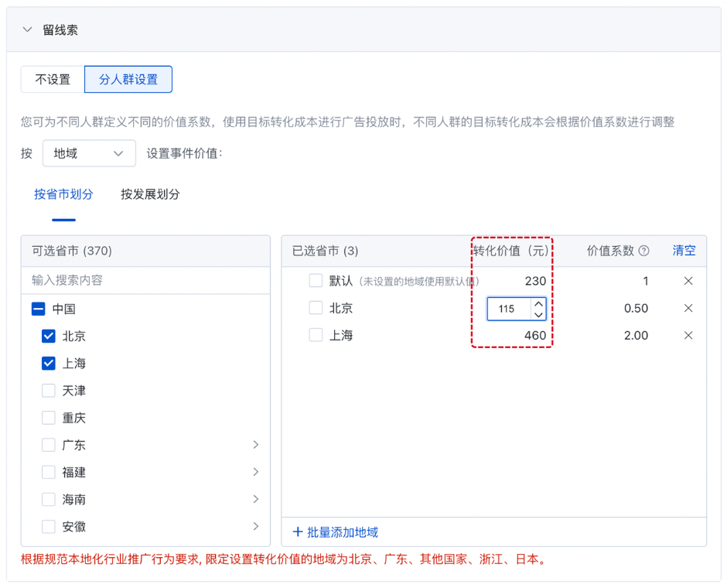Remove 北京 row using its × icon
Image resolution: width=727 pixels, height=588 pixels.
pyautogui.click(x=688, y=308)
